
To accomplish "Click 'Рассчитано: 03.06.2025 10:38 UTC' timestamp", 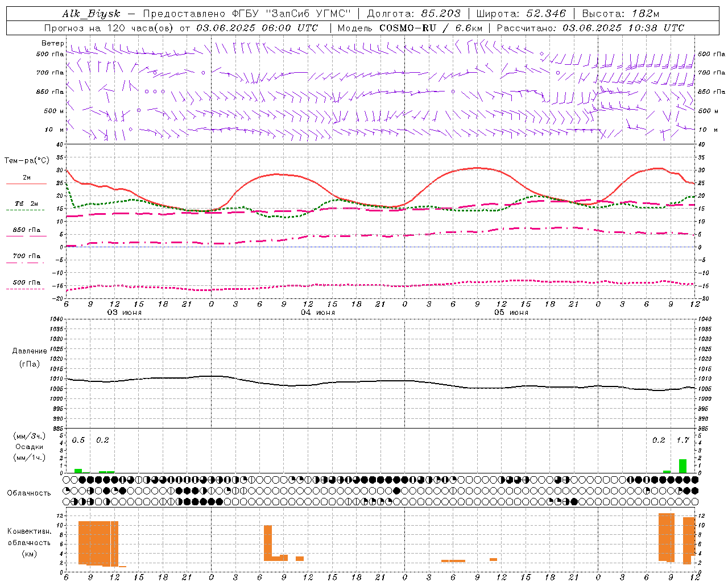I will 590,28.
